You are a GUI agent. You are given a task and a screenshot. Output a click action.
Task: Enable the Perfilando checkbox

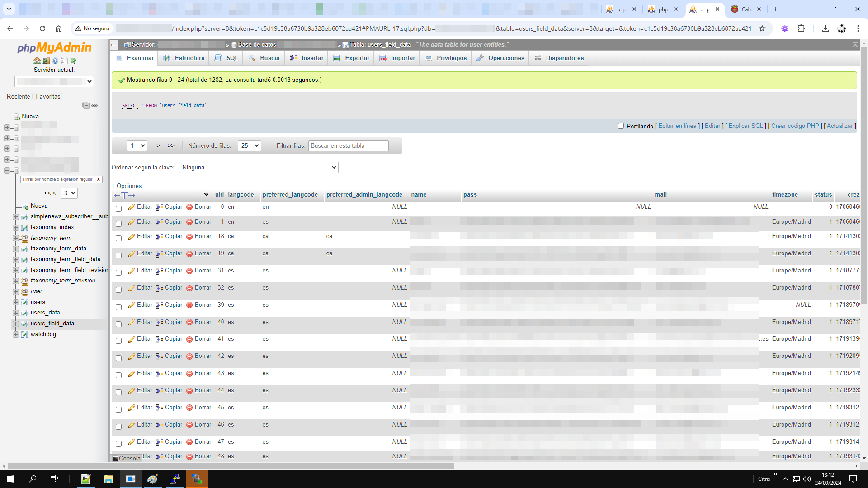pyautogui.click(x=621, y=126)
